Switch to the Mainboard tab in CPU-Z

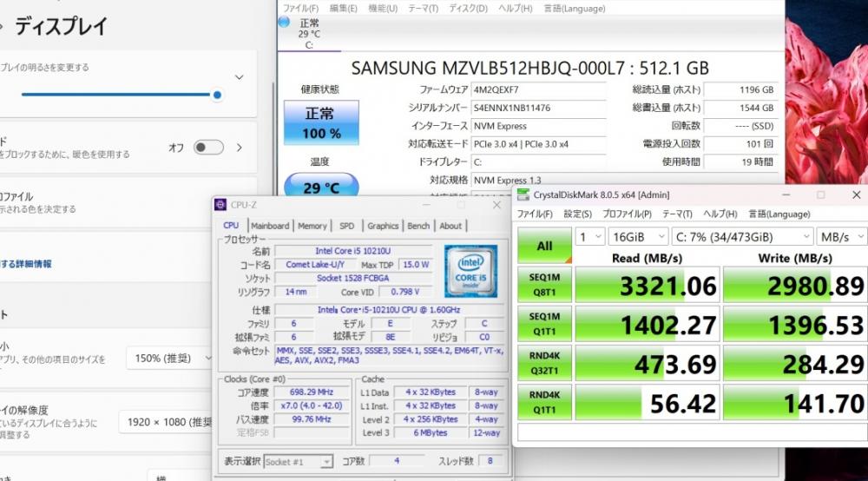pyautogui.click(x=270, y=226)
